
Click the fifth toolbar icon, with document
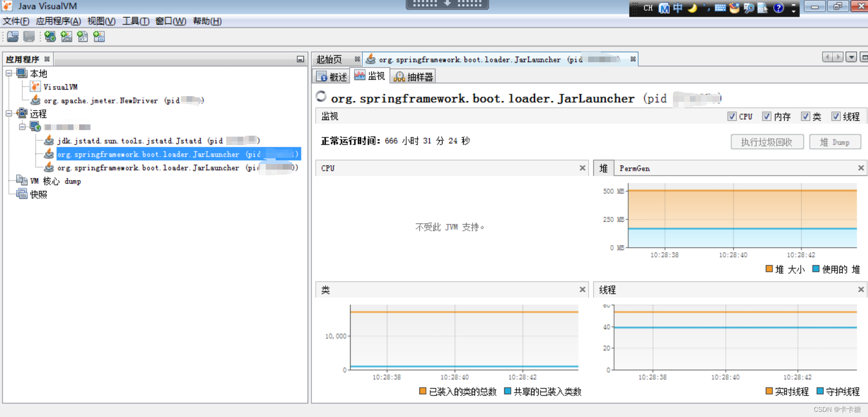coord(82,36)
